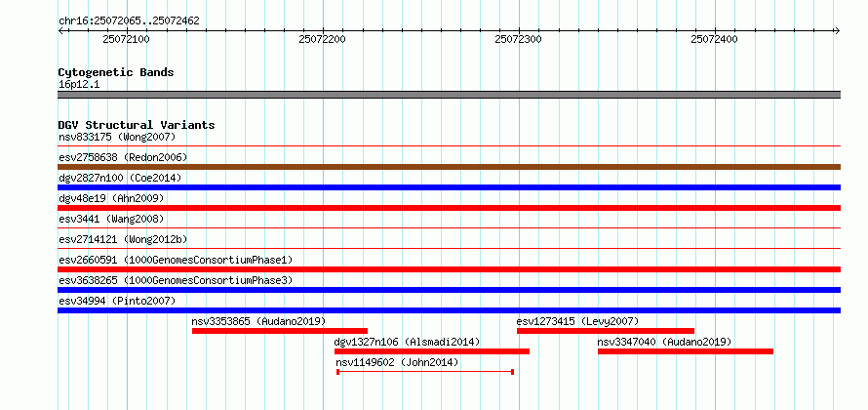The height and width of the screenshot is (410, 868).
Task: Click the right arrow end of the ruler
Action: coord(837,30)
